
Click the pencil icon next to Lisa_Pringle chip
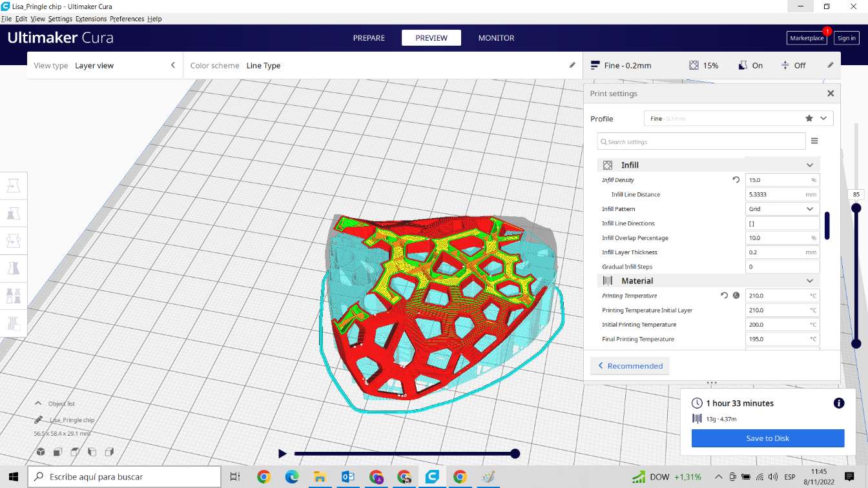39,420
